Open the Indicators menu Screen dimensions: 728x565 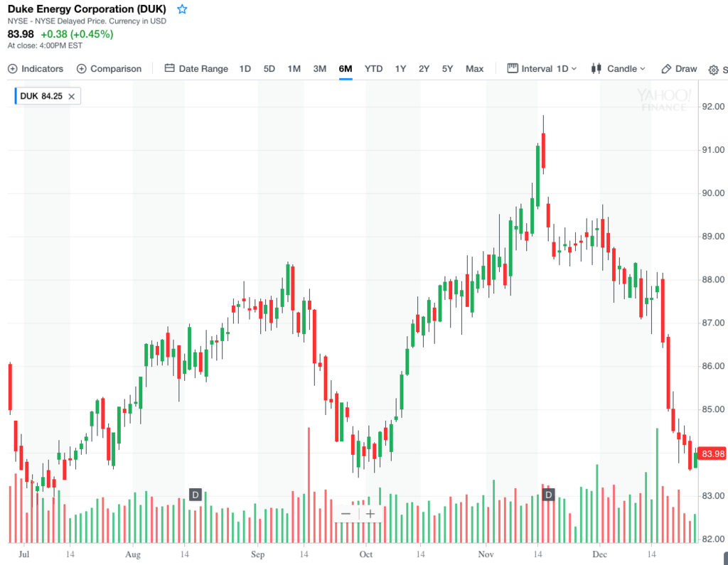tap(36, 69)
